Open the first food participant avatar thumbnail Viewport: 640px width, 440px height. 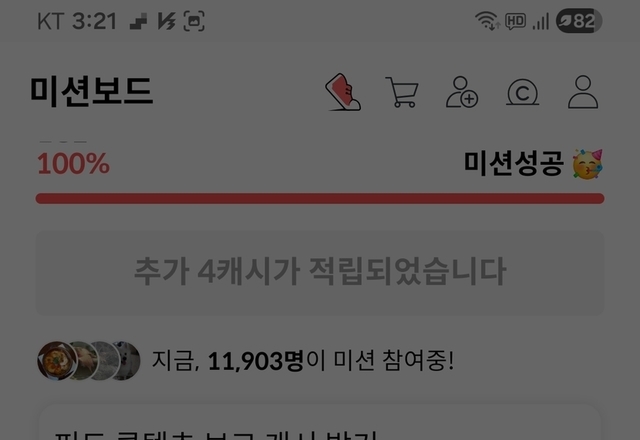[57, 361]
